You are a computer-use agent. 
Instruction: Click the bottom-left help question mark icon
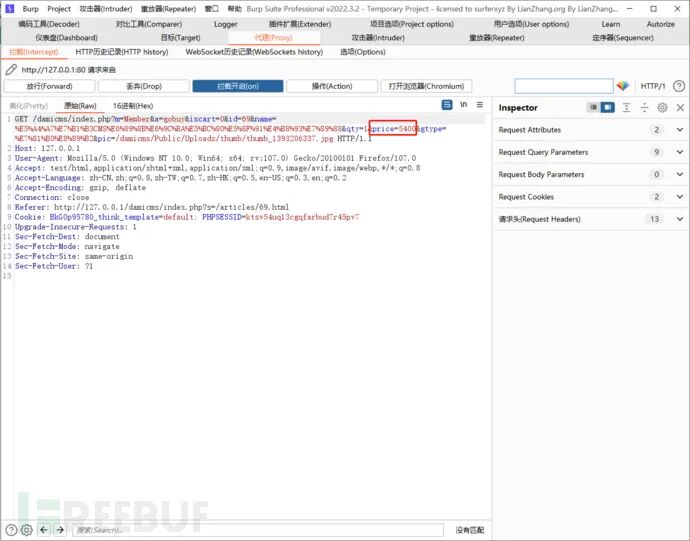pyautogui.click(x=11, y=530)
